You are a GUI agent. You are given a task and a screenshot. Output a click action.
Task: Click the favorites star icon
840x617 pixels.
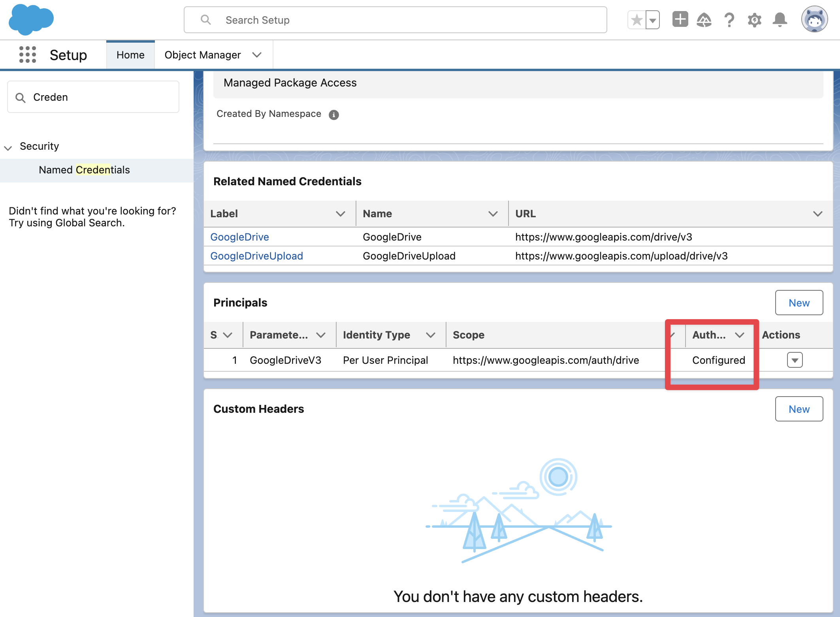click(x=637, y=20)
